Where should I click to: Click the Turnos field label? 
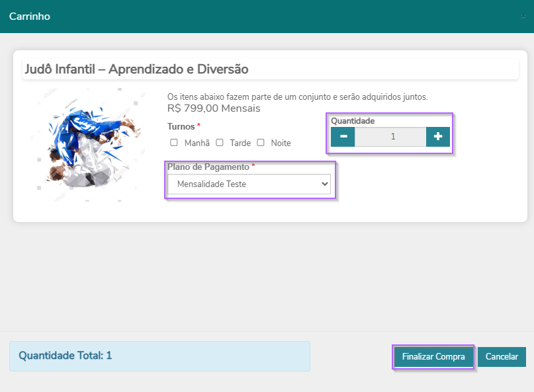click(x=181, y=126)
